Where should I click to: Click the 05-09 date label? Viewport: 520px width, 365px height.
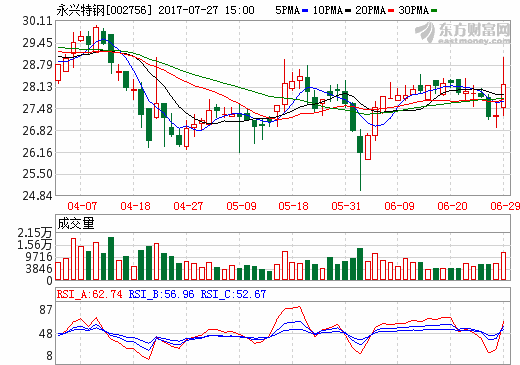[241, 206]
